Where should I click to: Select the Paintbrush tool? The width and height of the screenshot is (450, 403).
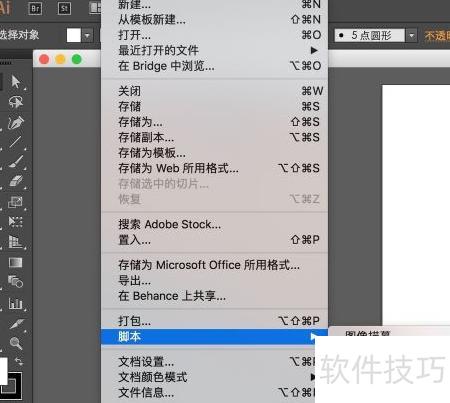point(15,162)
